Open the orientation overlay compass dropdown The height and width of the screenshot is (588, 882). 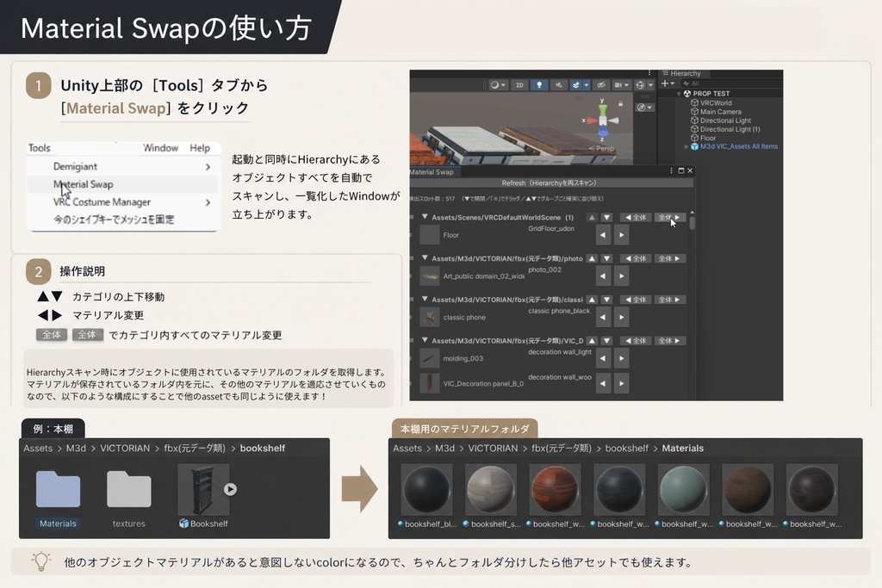(x=645, y=108)
